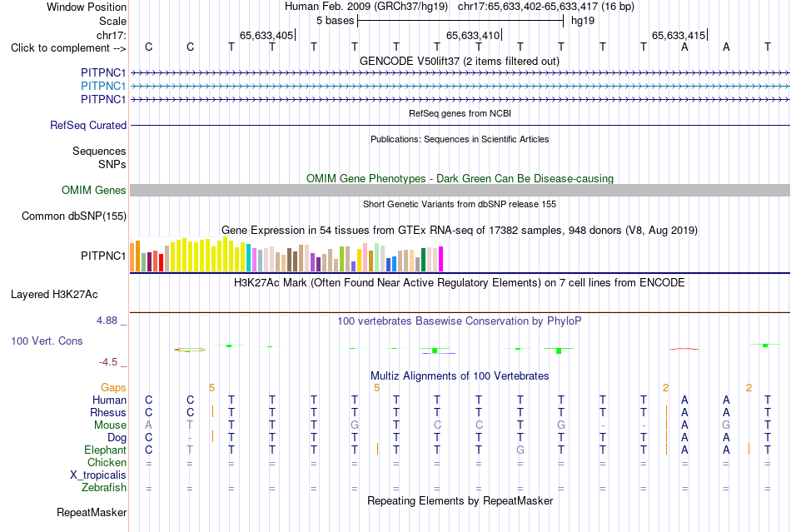Click the SNPs label under Publications
791x532 pixels.
112,164
